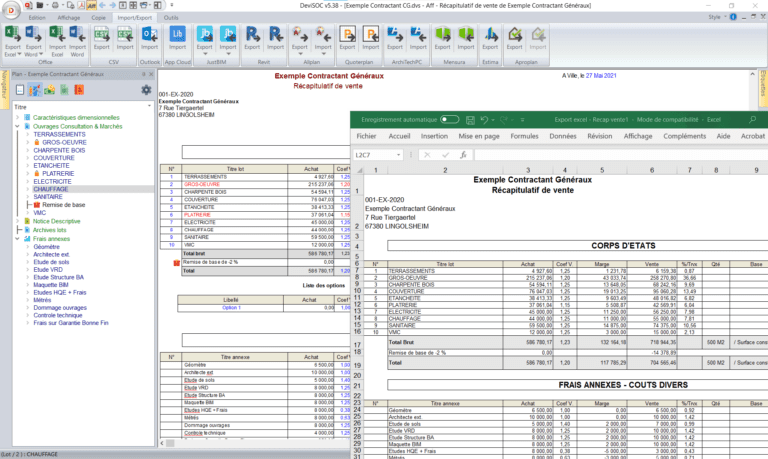
Task: Expand the Notice Descriptive tree node
Action: pyautogui.click(x=16, y=221)
